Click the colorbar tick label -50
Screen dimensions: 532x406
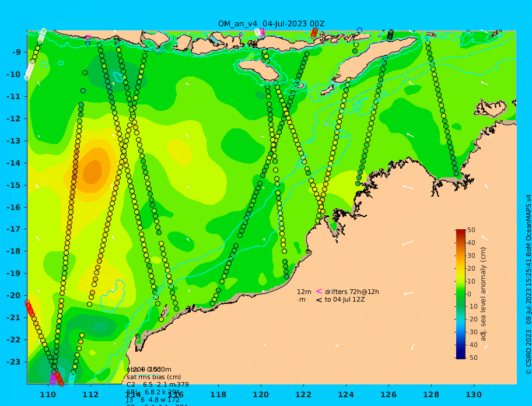click(472, 358)
